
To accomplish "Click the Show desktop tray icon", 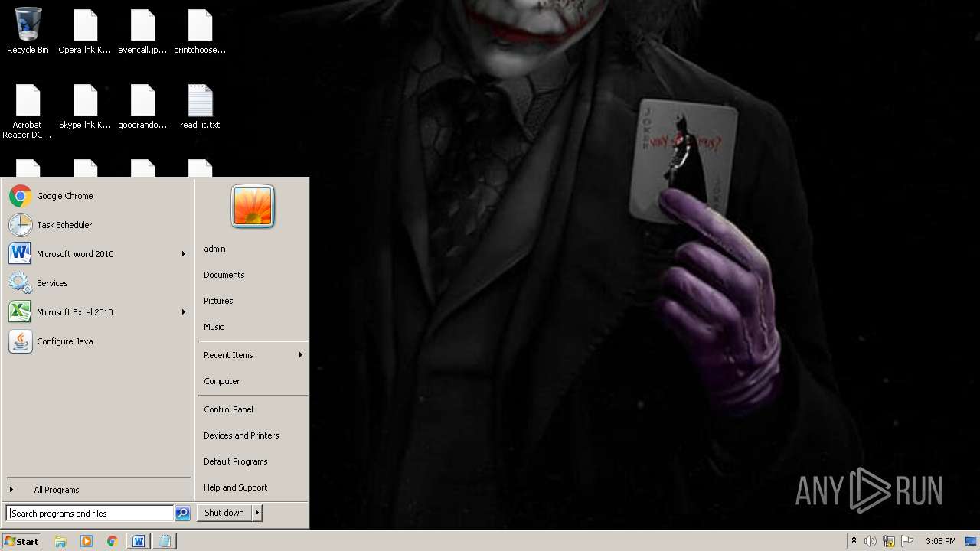I will click(971, 541).
